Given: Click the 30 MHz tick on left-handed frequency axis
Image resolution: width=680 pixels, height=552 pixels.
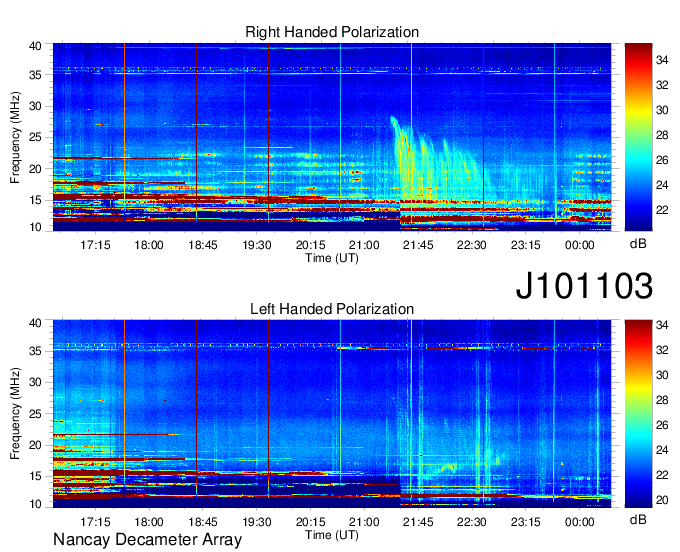Looking at the screenshot, I should pyautogui.click(x=35, y=382).
